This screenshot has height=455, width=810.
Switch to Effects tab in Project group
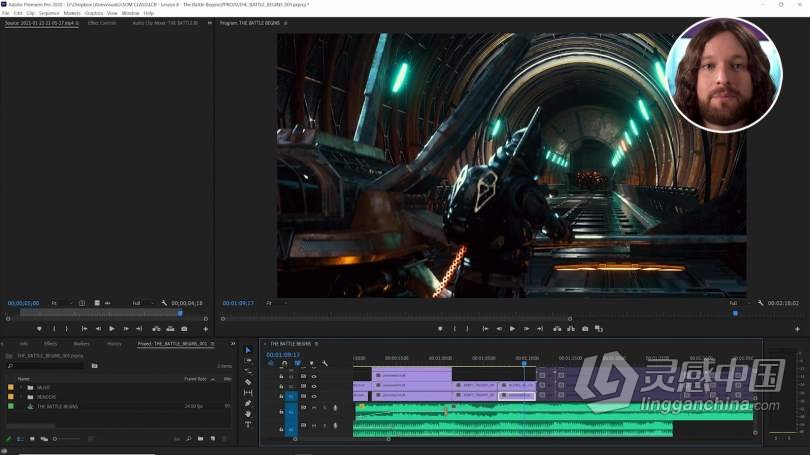tap(50, 343)
